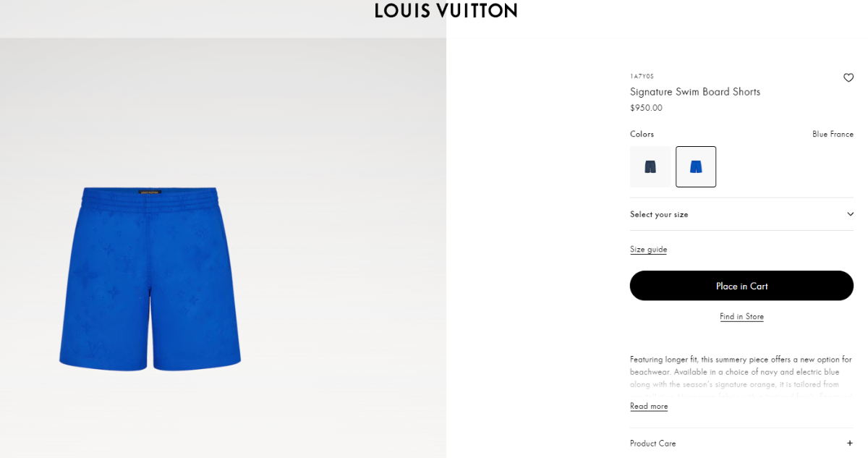This screenshot has width=868, height=458.
Task: Click the Colors section heading
Action: pos(642,135)
